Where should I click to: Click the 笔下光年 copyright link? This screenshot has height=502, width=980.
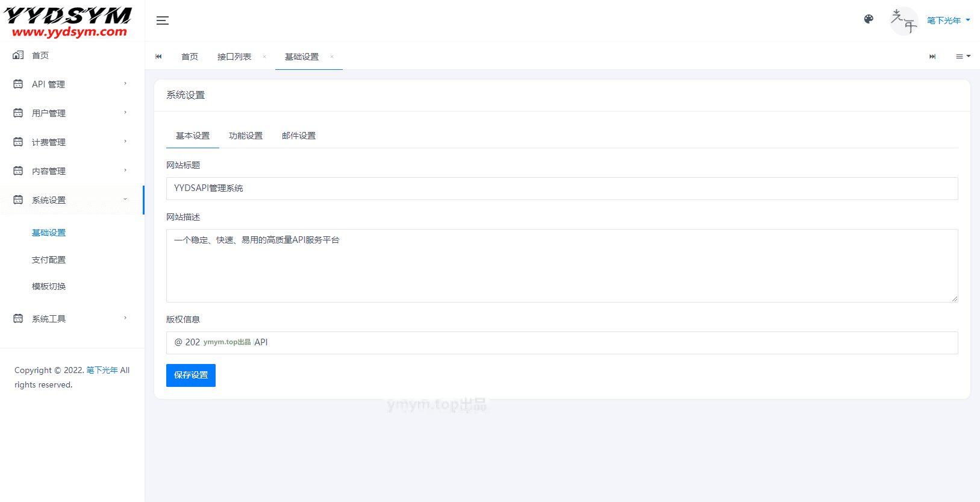[102, 370]
